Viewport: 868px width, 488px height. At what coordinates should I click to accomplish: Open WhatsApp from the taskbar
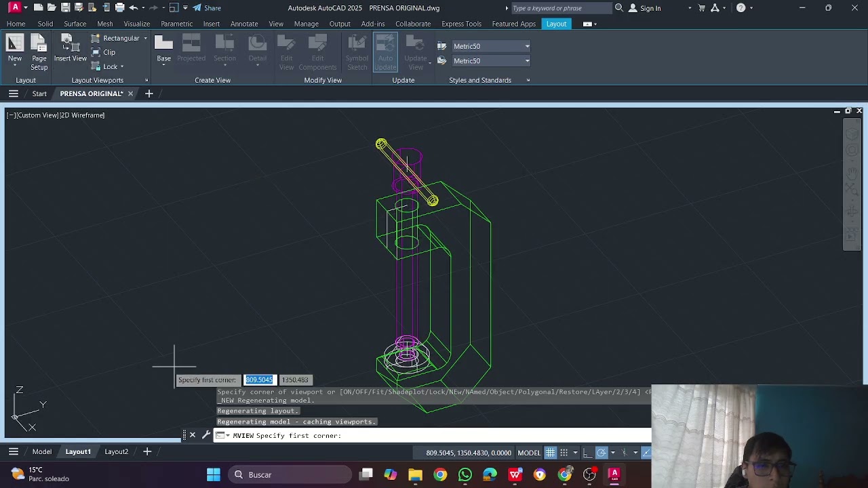click(465, 474)
